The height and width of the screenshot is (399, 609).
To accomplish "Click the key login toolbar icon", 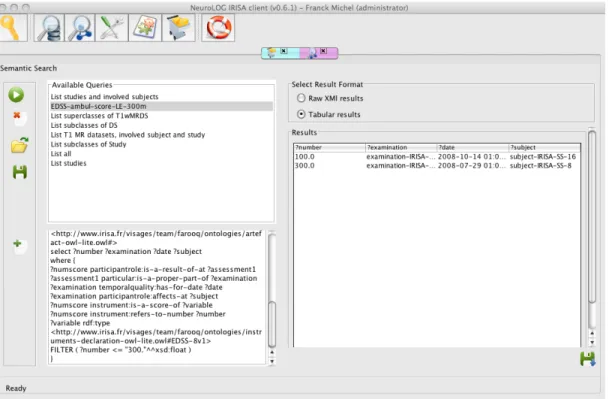I will (x=13, y=28).
